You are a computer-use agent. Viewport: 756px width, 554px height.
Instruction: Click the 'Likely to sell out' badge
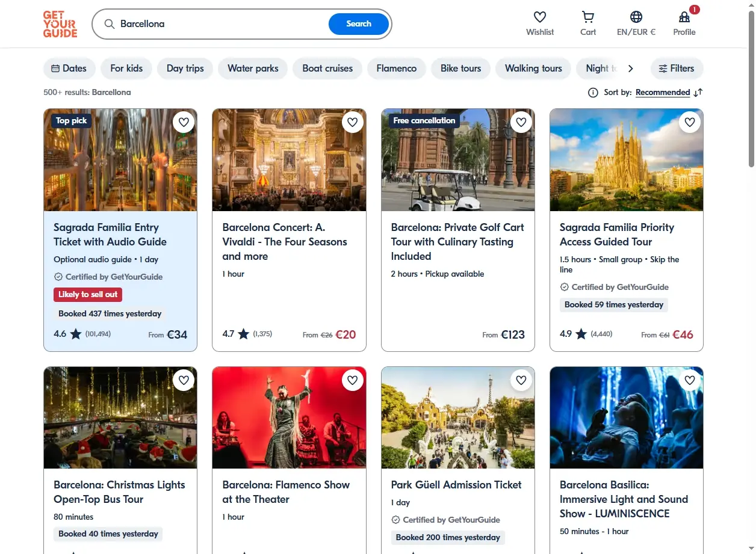click(x=88, y=295)
